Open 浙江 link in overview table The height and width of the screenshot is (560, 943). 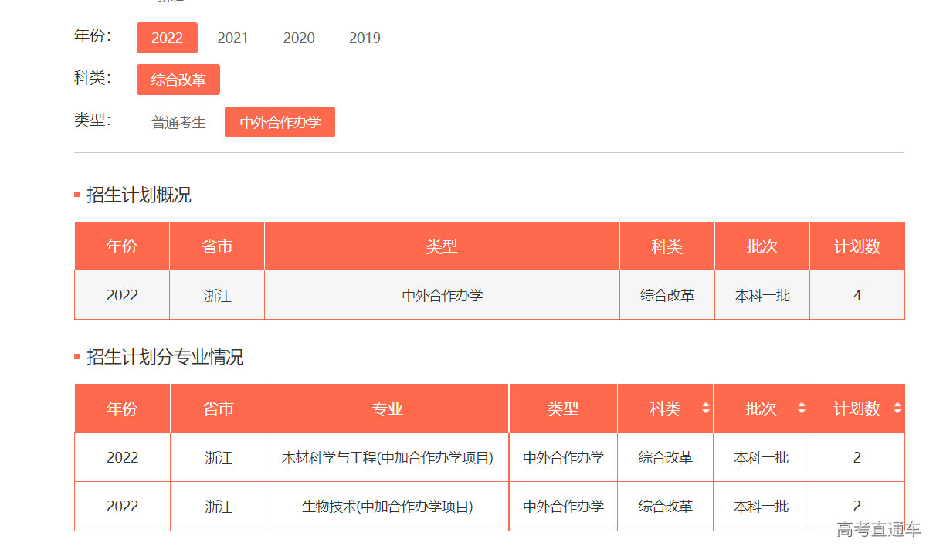tap(217, 295)
